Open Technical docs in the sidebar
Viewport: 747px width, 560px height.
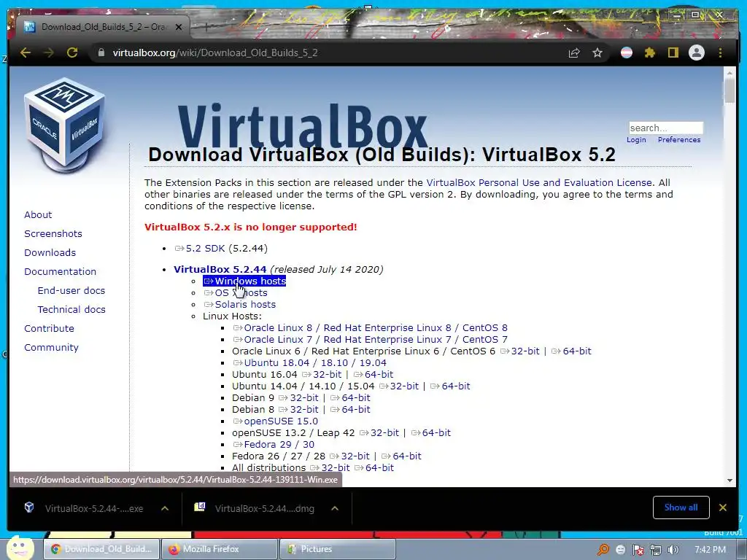(71, 309)
